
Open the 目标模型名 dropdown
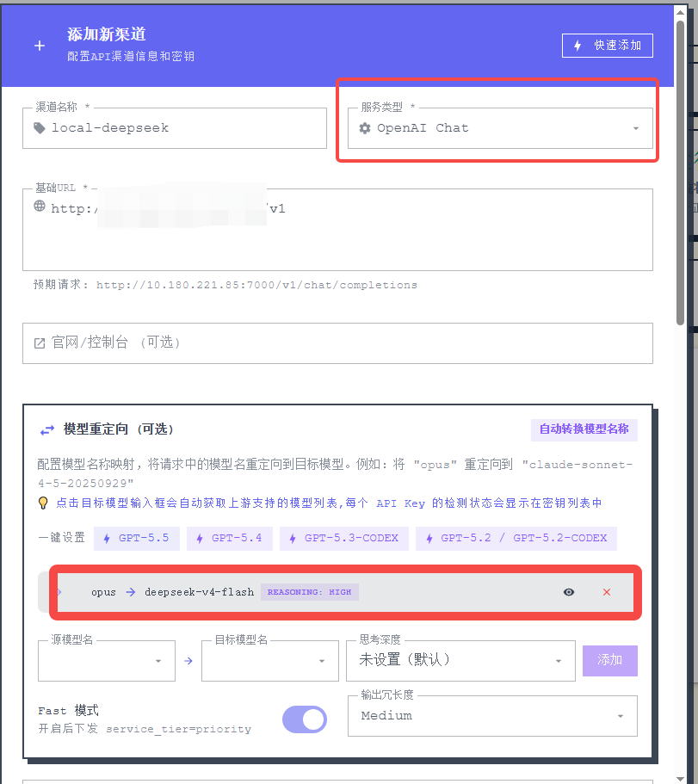pyautogui.click(x=270, y=661)
